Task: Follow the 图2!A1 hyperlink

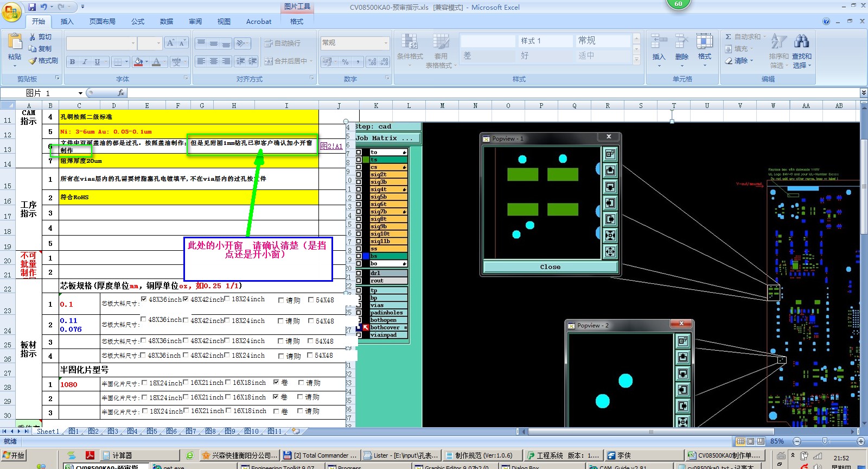Action: (331, 146)
